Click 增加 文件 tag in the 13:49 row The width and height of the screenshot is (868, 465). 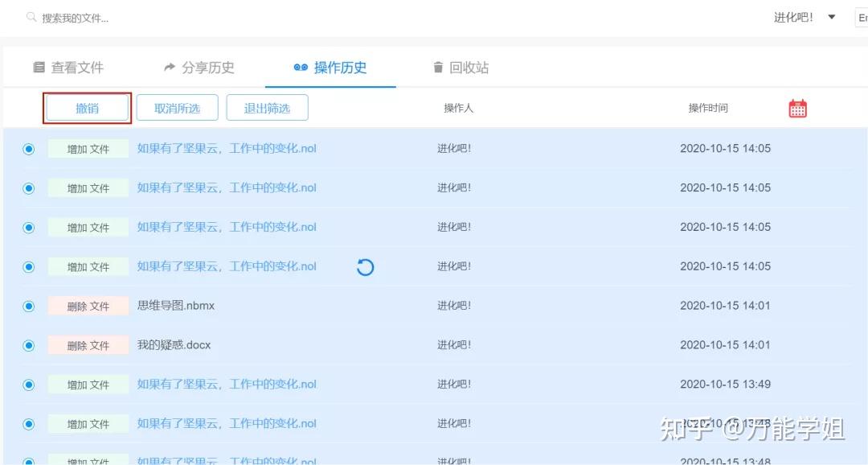click(x=88, y=385)
